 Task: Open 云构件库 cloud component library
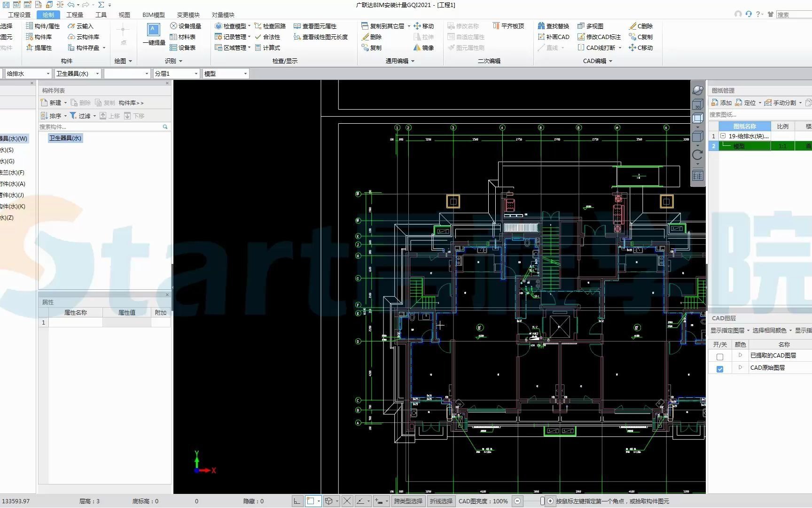[x=84, y=37]
